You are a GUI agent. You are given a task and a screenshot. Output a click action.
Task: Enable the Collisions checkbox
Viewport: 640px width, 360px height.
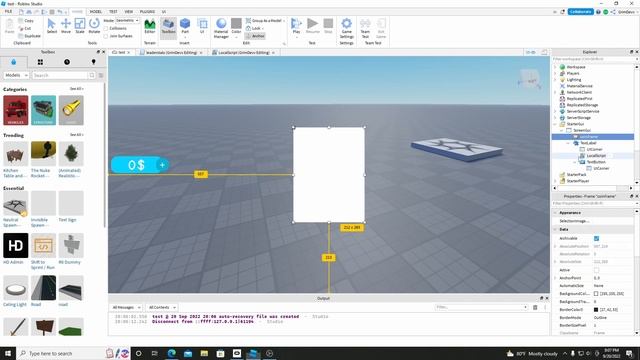tap(106, 28)
